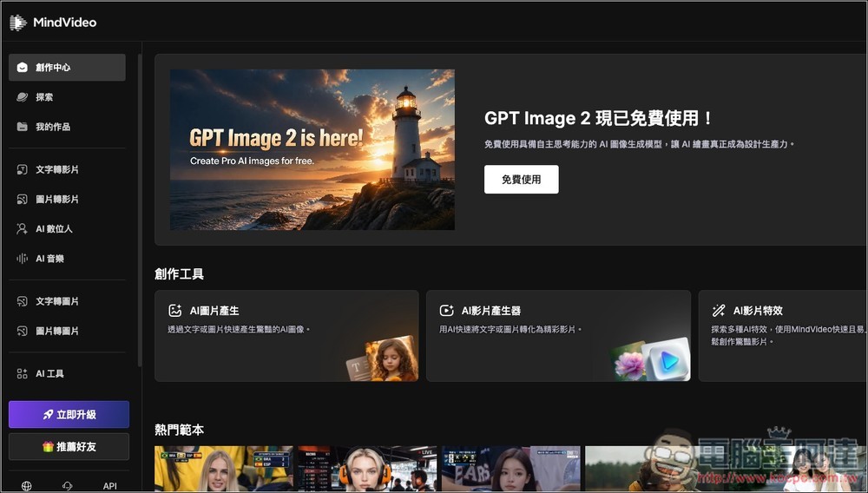The width and height of the screenshot is (868, 493).
Task: Click the 文字轉圖片 icon
Action: (x=23, y=301)
